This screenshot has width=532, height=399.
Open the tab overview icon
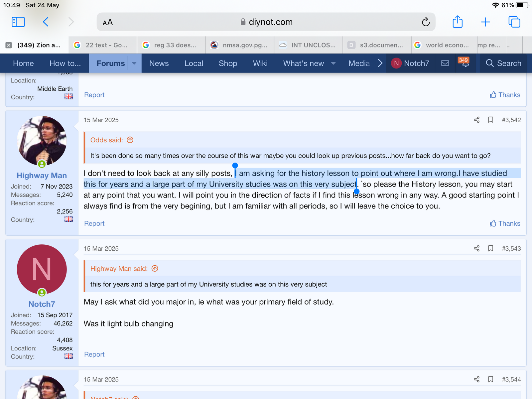[514, 22]
